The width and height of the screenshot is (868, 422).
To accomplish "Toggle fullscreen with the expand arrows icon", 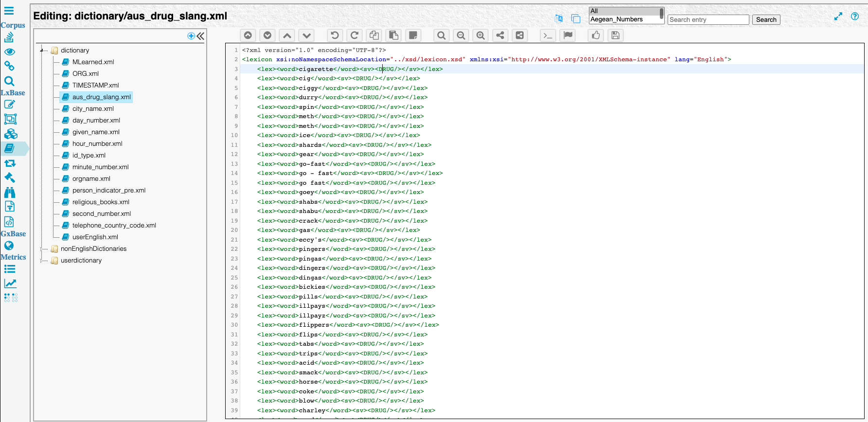I will pyautogui.click(x=838, y=17).
